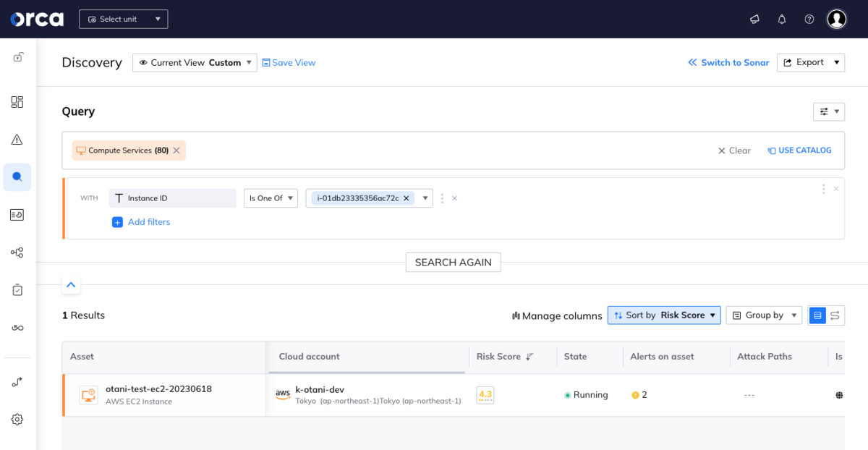Image resolution: width=868 pixels, height=450 pixels.
Task: Click the plus icon beside Add filters
Action: click(x=117, y=222)
